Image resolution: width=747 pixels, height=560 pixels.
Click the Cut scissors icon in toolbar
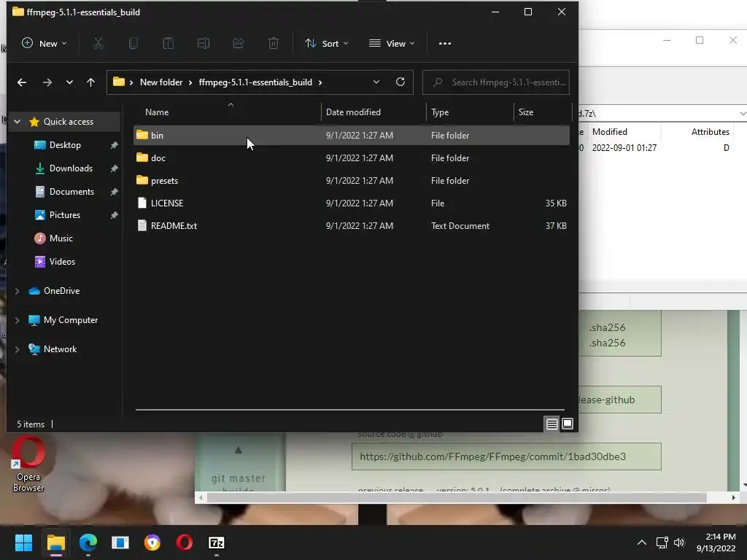point(98,43)
